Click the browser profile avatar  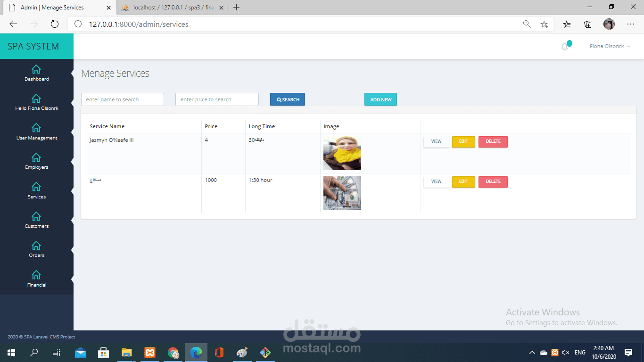[x=609, y=24]
